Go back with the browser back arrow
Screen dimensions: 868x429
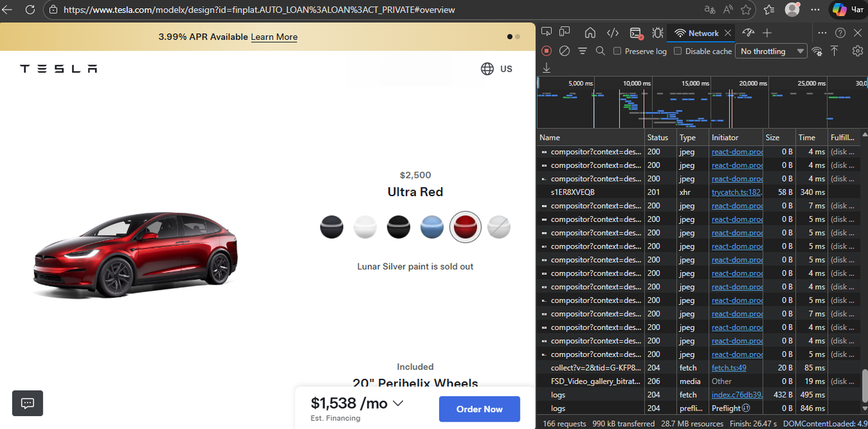[x=9, y=10]
